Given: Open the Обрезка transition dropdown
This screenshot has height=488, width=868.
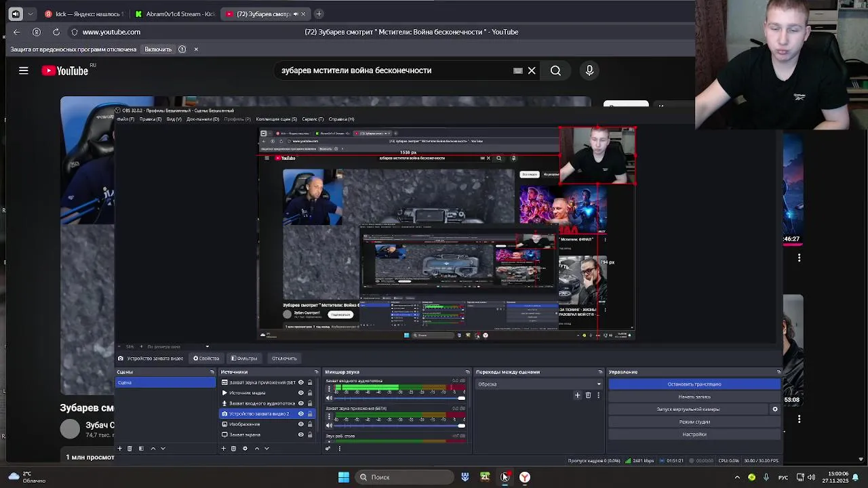Looking at the screenshot, I should click(x=540, y=384).
